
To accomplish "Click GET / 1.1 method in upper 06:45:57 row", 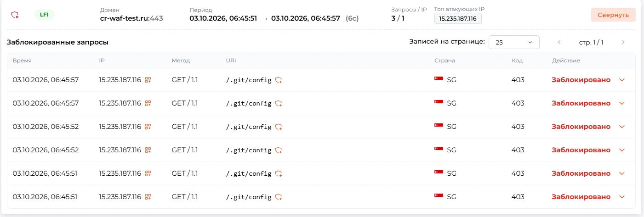I will 185,80.
